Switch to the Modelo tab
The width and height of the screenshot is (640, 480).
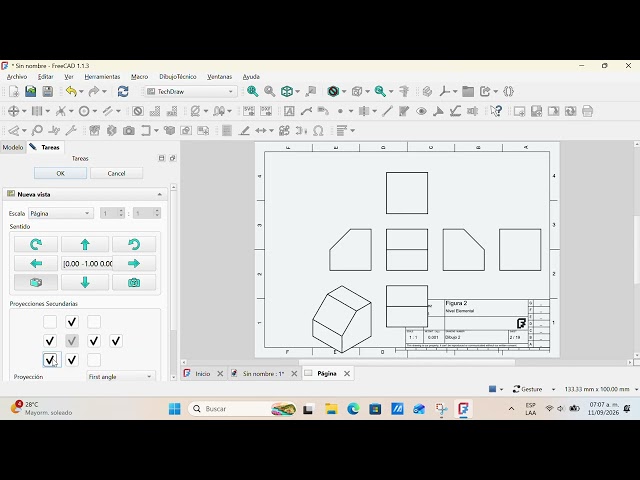point(13,147)
